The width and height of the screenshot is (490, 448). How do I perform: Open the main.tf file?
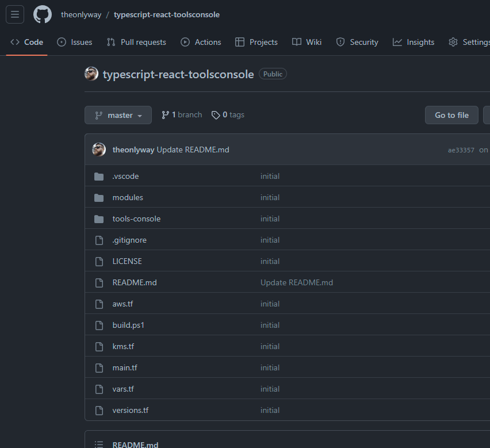125,368
